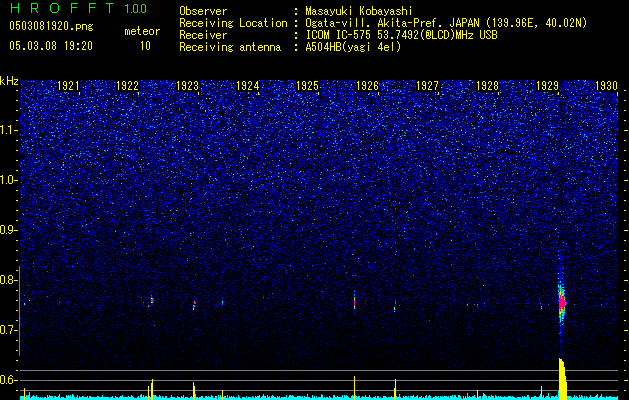Image resolution: width=629 pixels, height=400 pixels.
Task: Click the date stamp 05.03.08 19:20
Action: pos(51,46)
